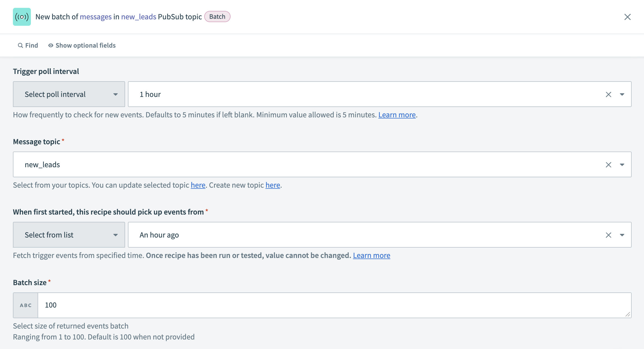Click Learn more about fetching trigger events

click(x=372, y=255)
